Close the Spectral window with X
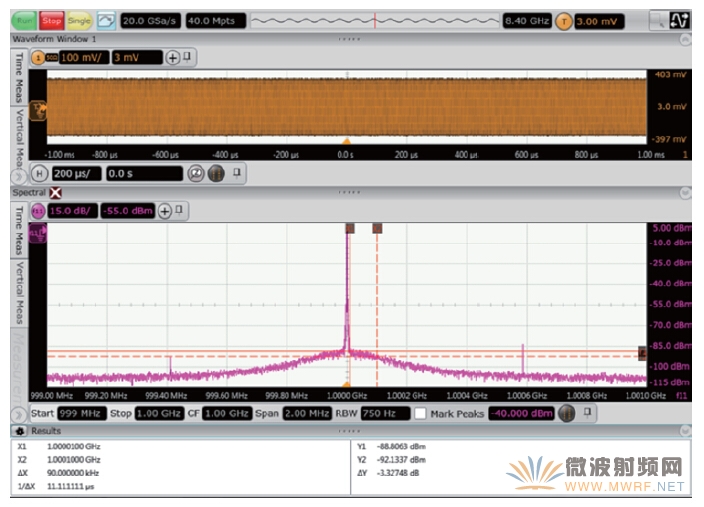 pos(56,193)
